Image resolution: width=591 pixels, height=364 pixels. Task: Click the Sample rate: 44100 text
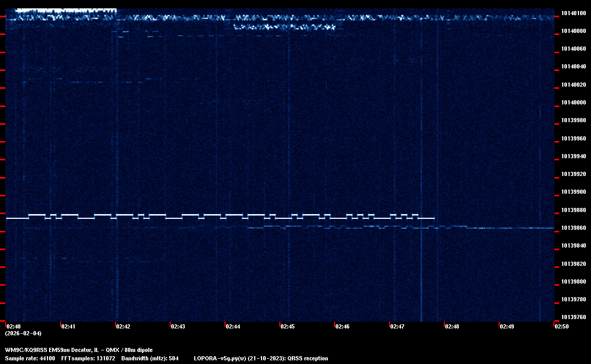pyautogui.click(x=30, y=358)
